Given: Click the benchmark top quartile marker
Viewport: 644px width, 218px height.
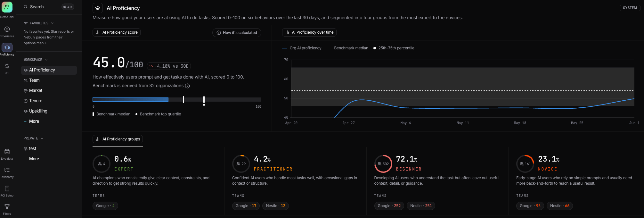Looking at the screenshot, I should tap(204, 100).
